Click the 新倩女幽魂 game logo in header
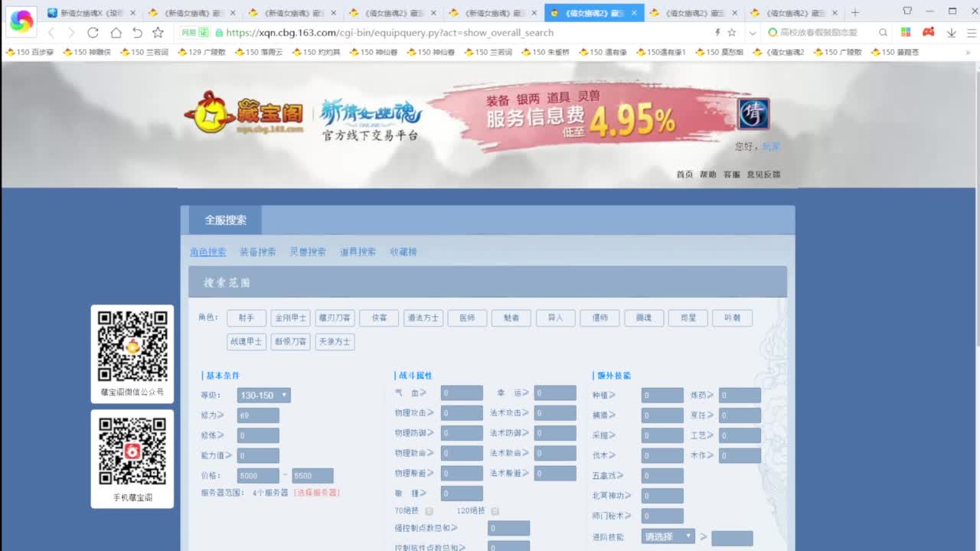980x551 pixels. pos(371,113)
